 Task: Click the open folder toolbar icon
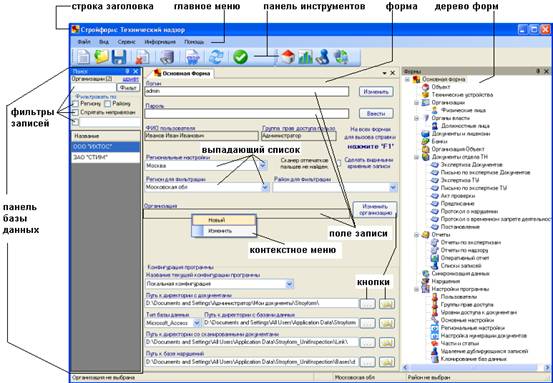(102, 57)
